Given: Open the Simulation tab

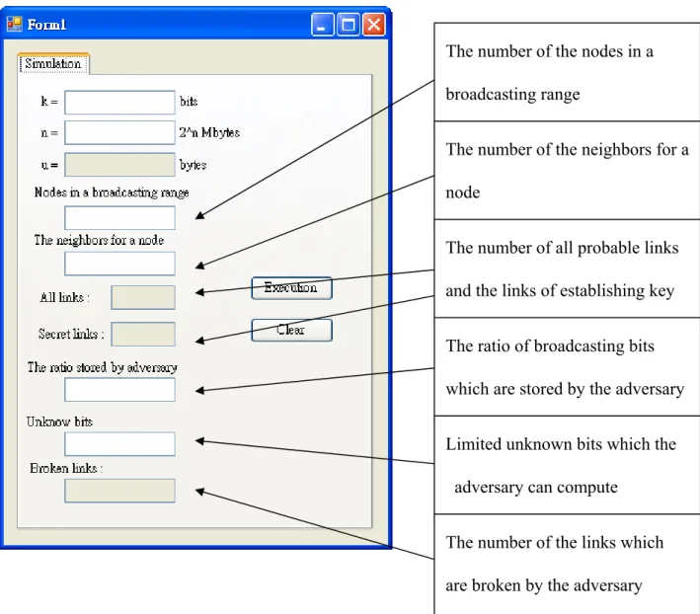Looking at the screenshot, I should click(53, 64).
